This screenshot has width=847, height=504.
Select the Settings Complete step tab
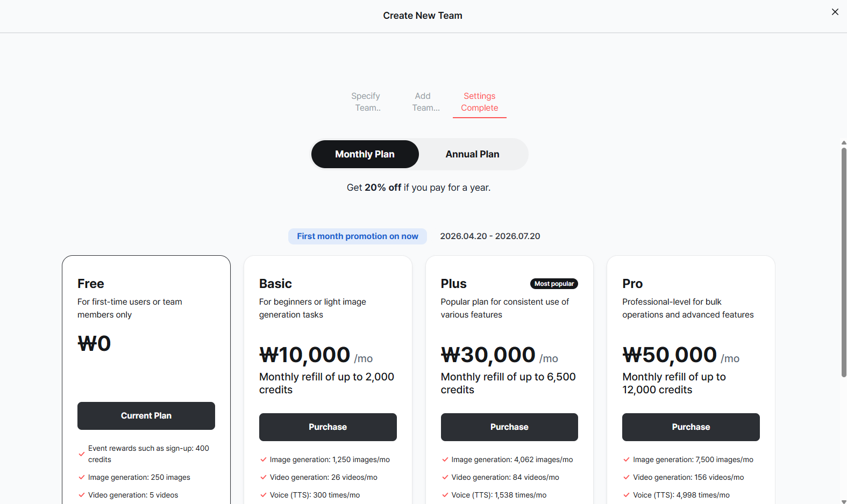point(480,102)
